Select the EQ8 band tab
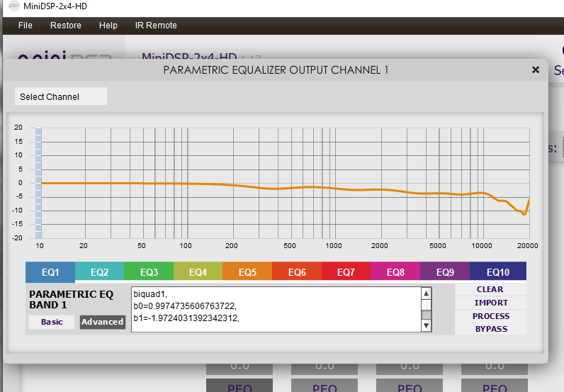 tap(395, 271)
